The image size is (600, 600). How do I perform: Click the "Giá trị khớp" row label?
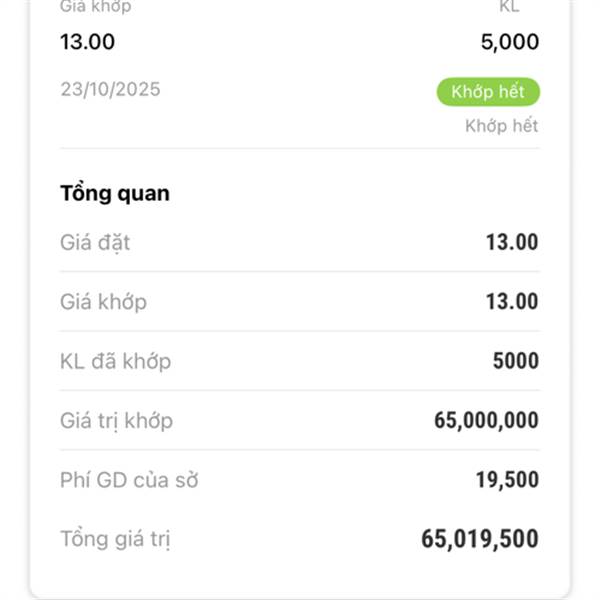116,421
